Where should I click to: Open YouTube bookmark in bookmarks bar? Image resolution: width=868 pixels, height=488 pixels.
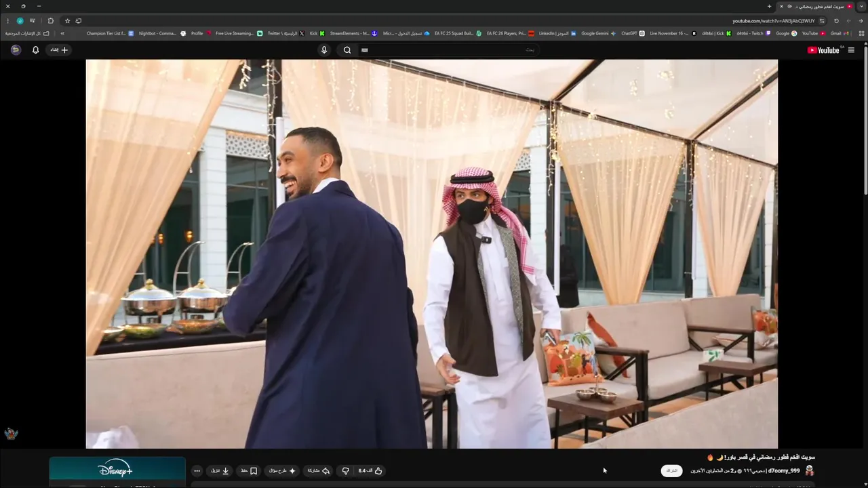tap(814, 33)
